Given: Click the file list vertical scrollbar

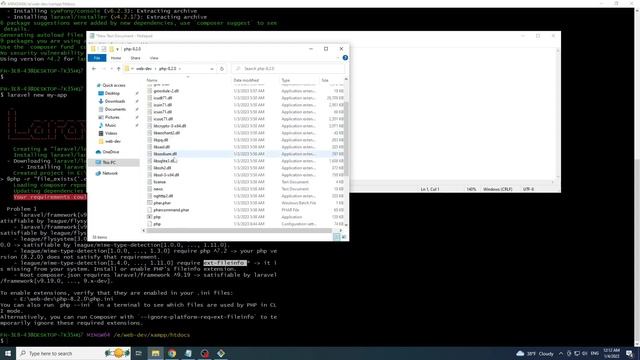Looking at the screenshot, I should [347, 139].
